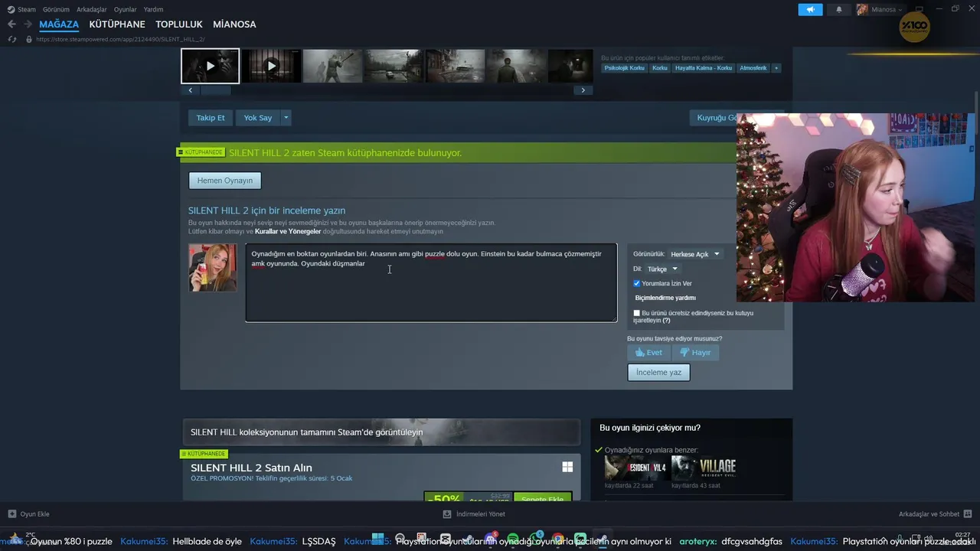Select the Atmosferik tag
This screenshot has width=980, height=551.
point(753,68)
